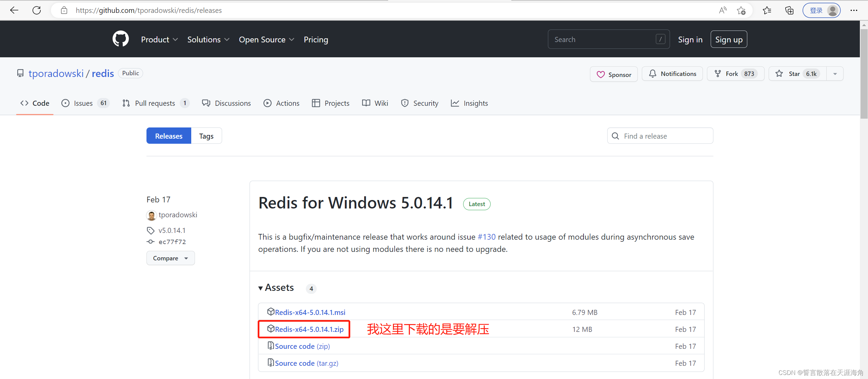This screenshot has height=379, width=868.
Task: Open the browser favorites list icon
Action: [x=767, y=11]
